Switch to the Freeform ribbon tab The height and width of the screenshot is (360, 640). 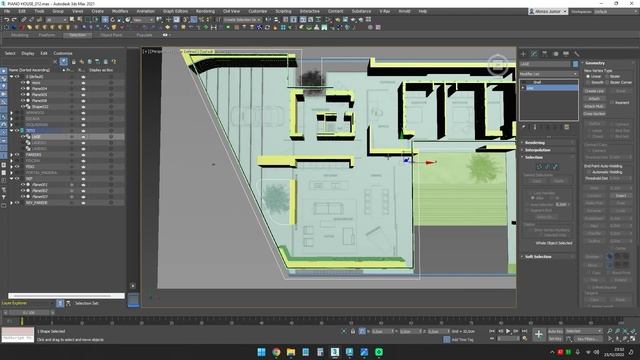click(x=47, y=35)
